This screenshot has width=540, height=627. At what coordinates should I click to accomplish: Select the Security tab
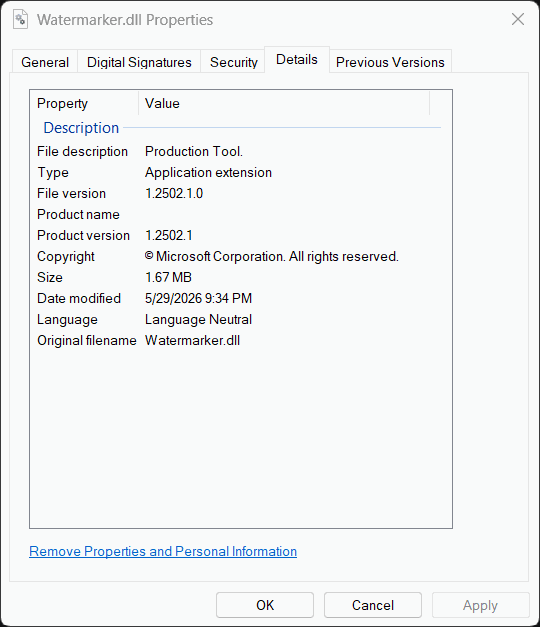(233, 62)
